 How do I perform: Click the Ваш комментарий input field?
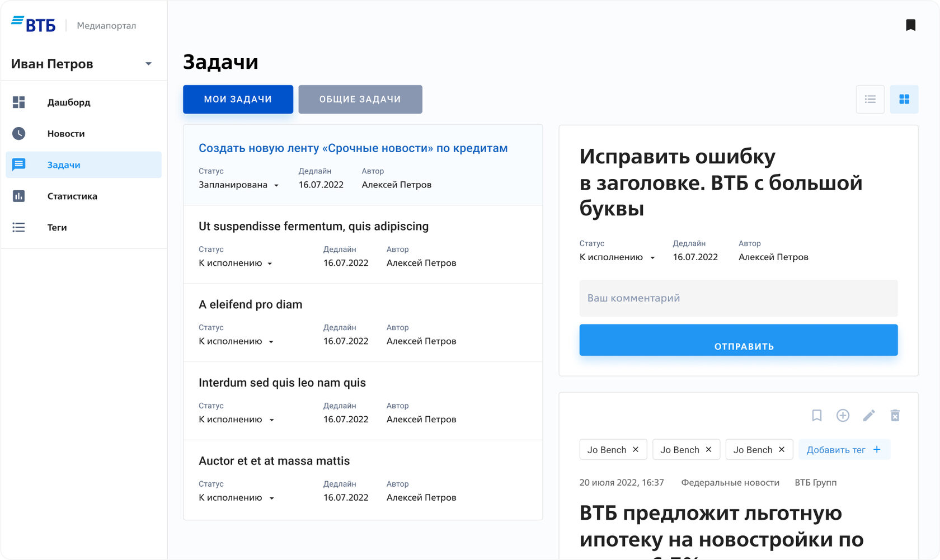(x=738, y=298)
